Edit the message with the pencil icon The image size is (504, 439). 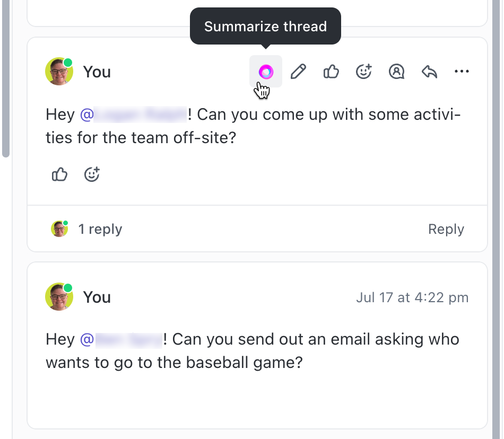coord(299,72)
